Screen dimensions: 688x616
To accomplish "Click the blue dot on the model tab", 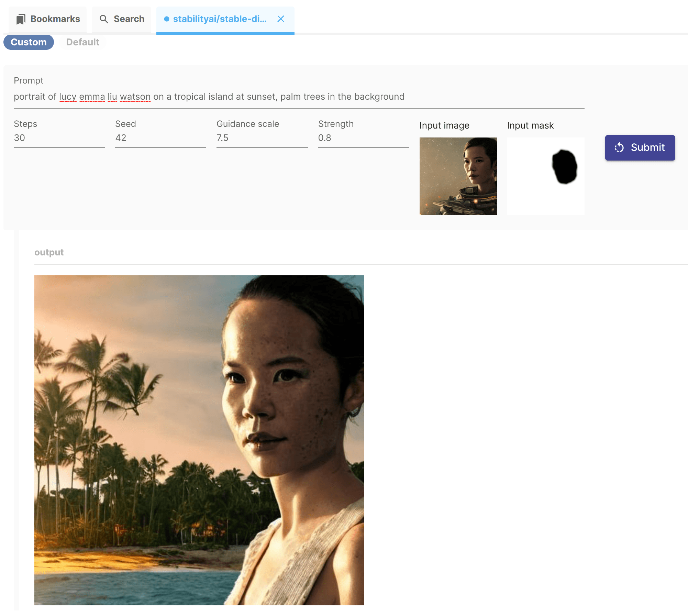I will (x=167, y=19).
